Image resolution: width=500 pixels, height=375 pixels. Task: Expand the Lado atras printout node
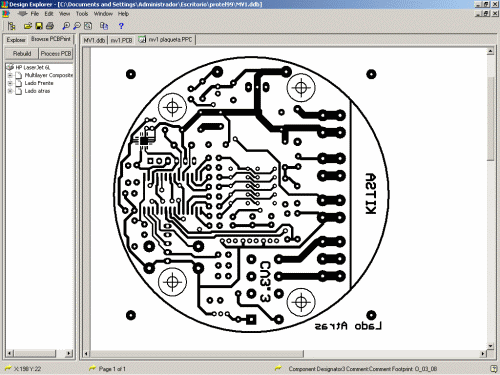[10, 91]
